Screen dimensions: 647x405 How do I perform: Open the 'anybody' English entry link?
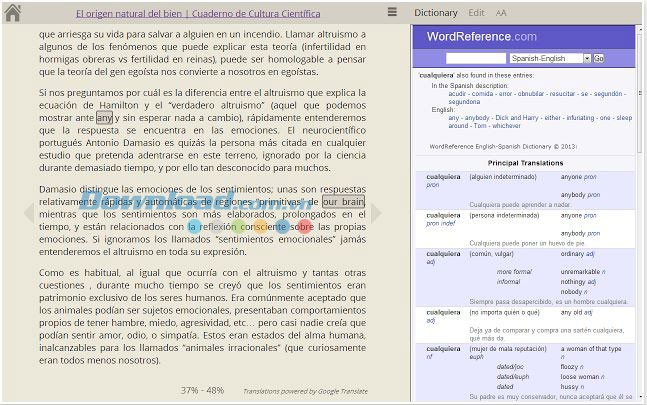pos(478,118)
